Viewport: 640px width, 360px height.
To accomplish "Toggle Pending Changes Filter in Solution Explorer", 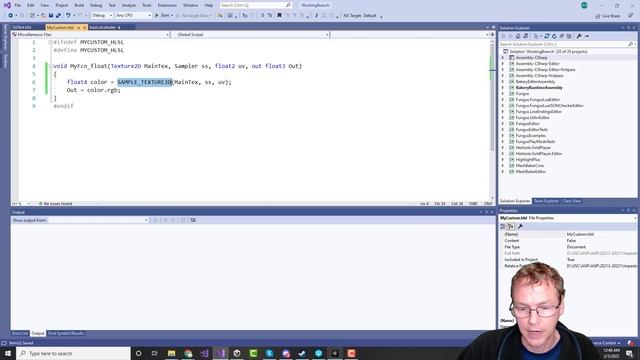I will [536, 36].
